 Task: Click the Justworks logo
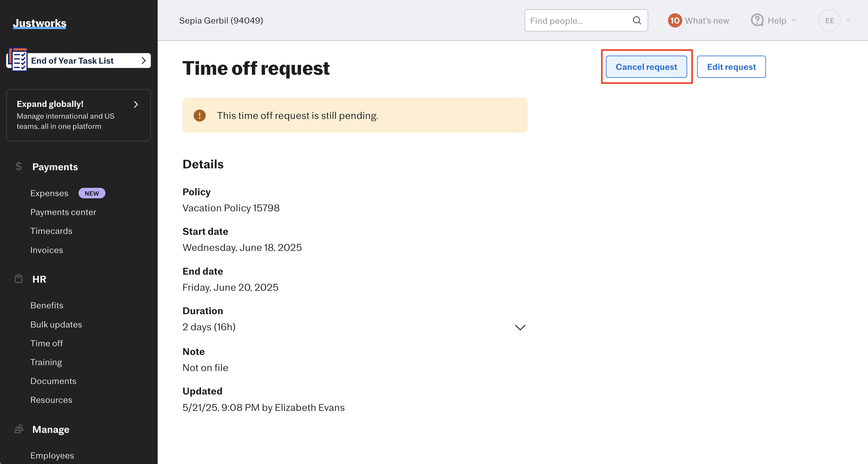39,23
